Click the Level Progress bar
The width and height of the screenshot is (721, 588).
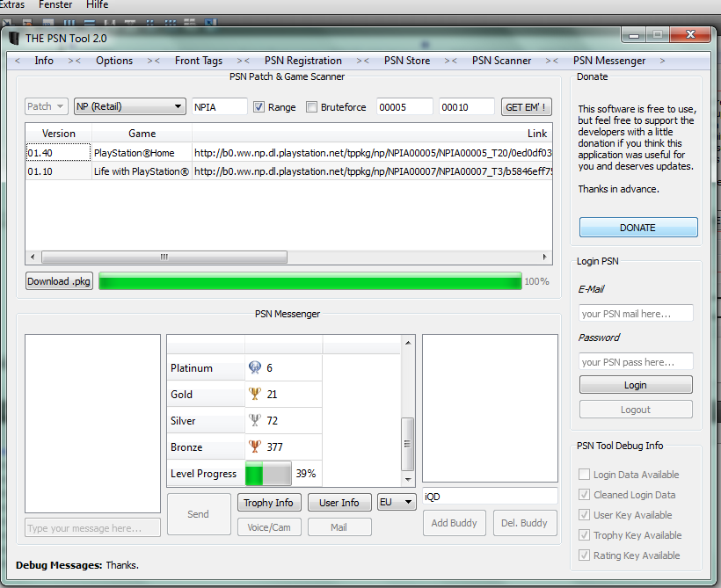coord(268,474)
